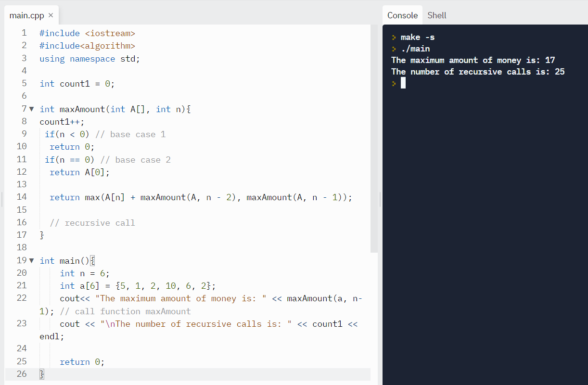The image size is (588, 385).
Task: Click the ./main command in the console
Action: pyautogui.click(x=415, y=48)
